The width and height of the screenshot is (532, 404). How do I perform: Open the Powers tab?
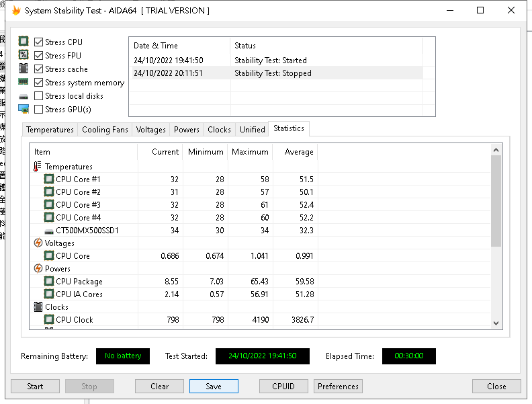tap(186, 130)
